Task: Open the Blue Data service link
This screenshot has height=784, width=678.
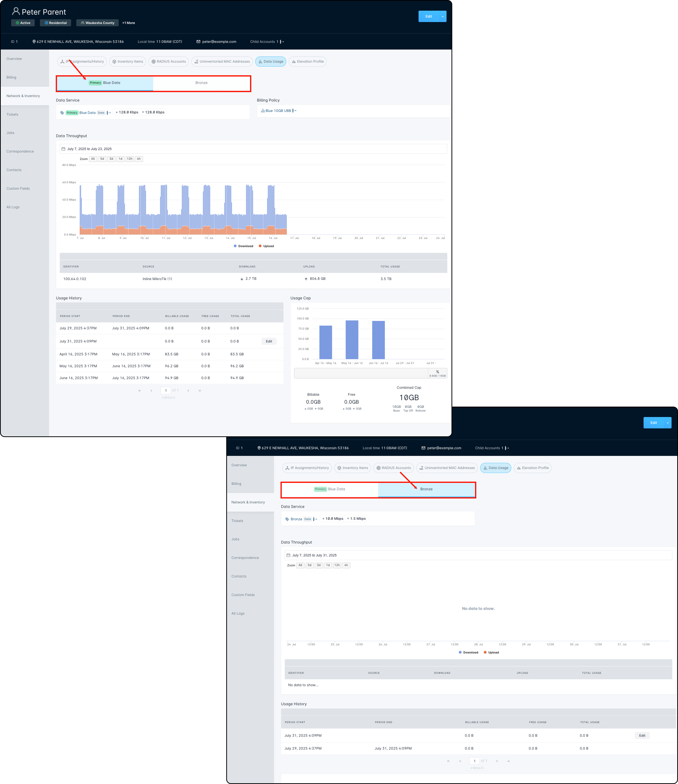Action: 87,113
